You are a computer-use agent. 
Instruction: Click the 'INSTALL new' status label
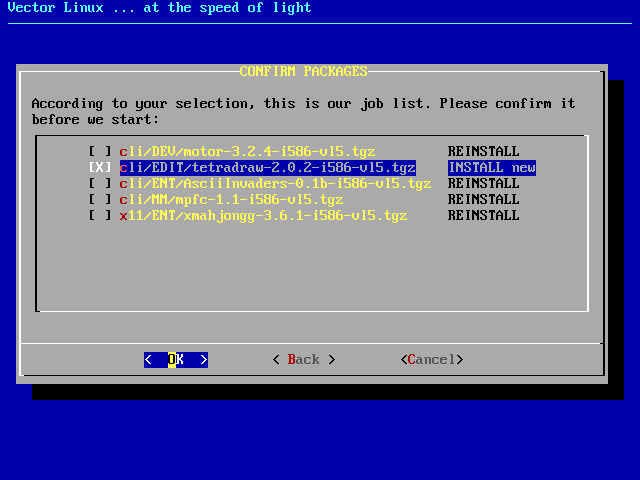(491, 168)
